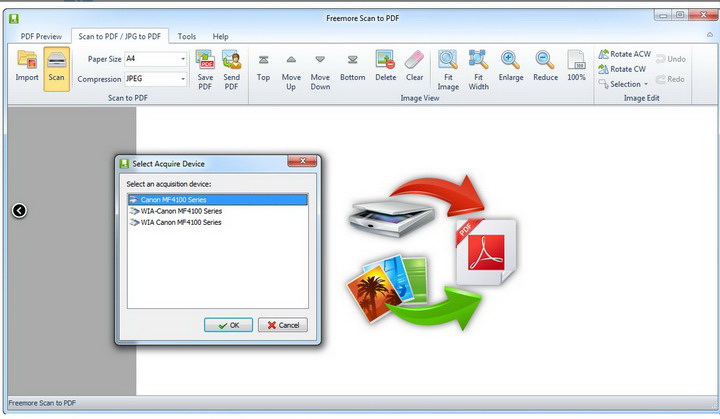
Task: Click the Send PDF icon
Action: (x=231, y=60)
